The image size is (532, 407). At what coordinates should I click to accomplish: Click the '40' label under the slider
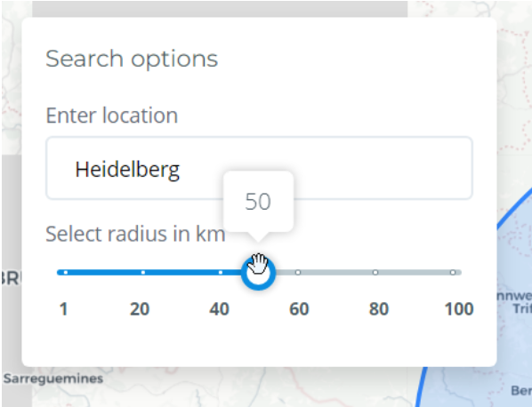coord(219,309)
